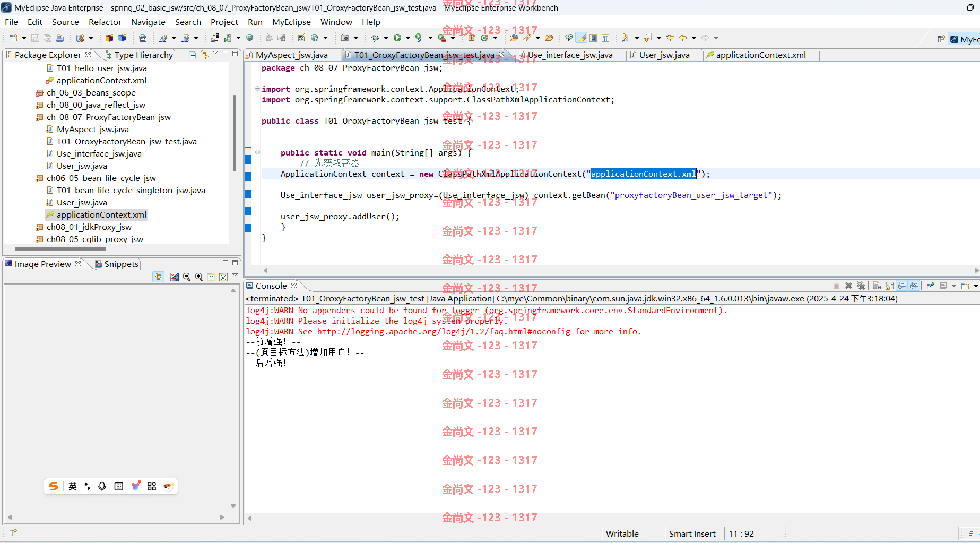This screenshot has width=980, height=543.
Task: Click the green Run button icon
Action: 397,38
